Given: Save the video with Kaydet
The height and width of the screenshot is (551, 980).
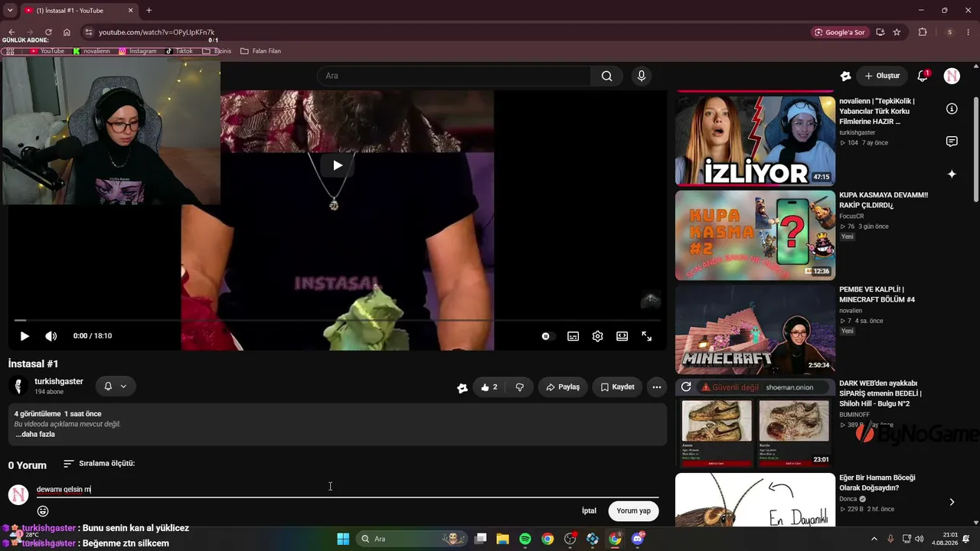Looking at the screenshot, I should [617, 387].
